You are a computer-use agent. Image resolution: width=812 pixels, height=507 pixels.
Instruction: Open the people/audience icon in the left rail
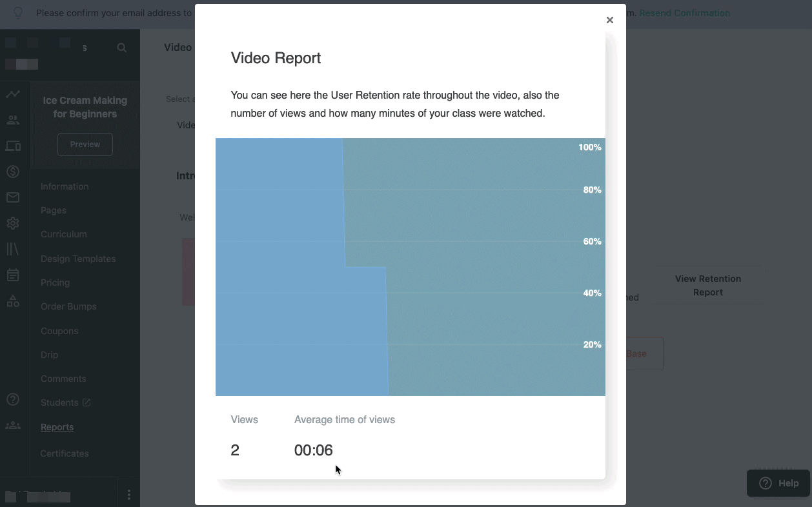tap(13, 120)
